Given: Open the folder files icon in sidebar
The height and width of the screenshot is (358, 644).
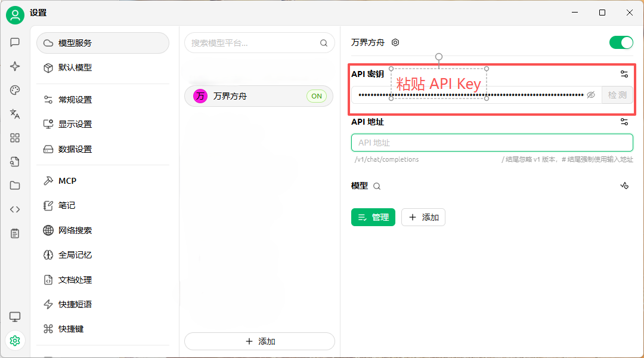Looking at the screenshot, I should [15, 186].
